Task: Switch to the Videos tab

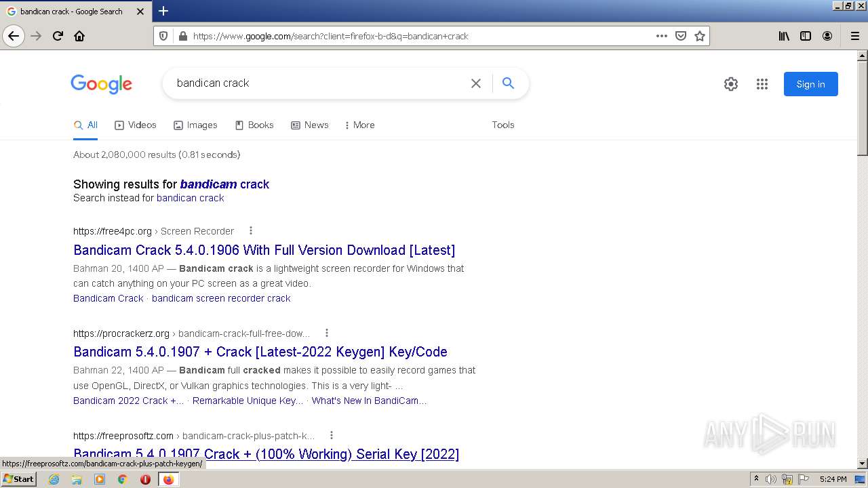Action: click(x=136, y=125)
